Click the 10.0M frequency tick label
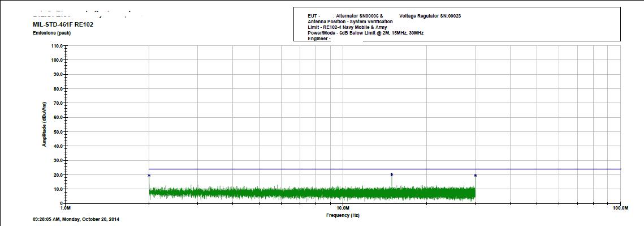The width and height of the screenshot is (644, 226). tap(343, 208)
